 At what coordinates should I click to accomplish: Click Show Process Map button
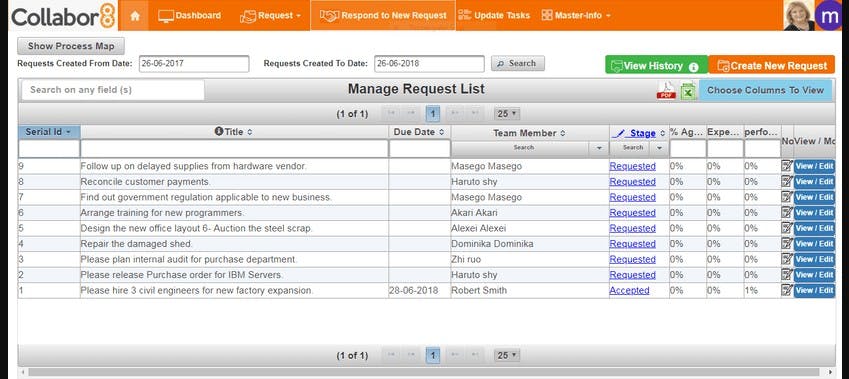click(x=71, y=46)
